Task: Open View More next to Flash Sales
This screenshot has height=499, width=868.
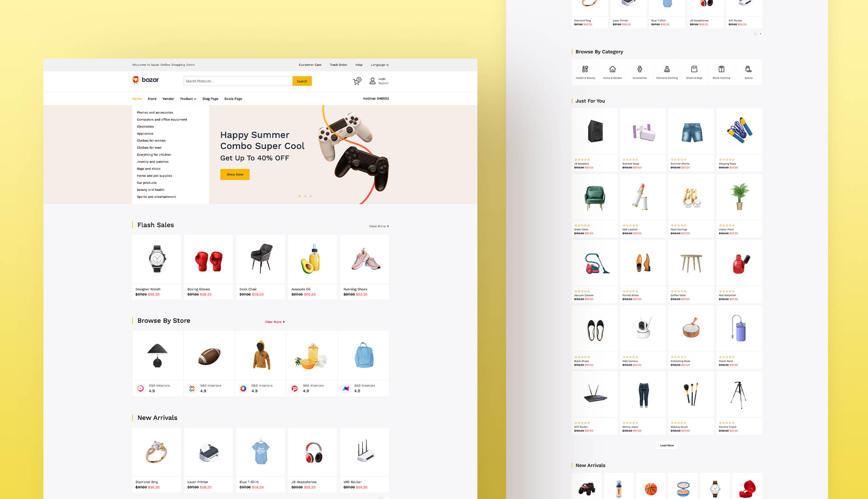Action: tap(378, 226)
